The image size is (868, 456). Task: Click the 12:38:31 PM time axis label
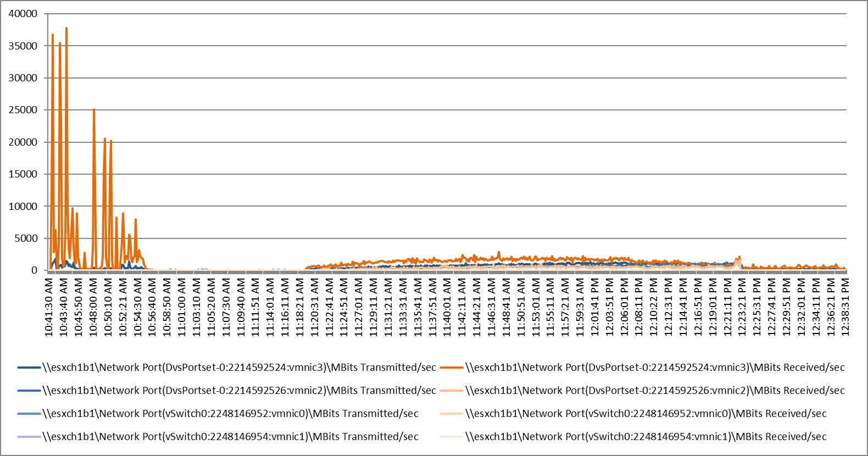(846, 307)
